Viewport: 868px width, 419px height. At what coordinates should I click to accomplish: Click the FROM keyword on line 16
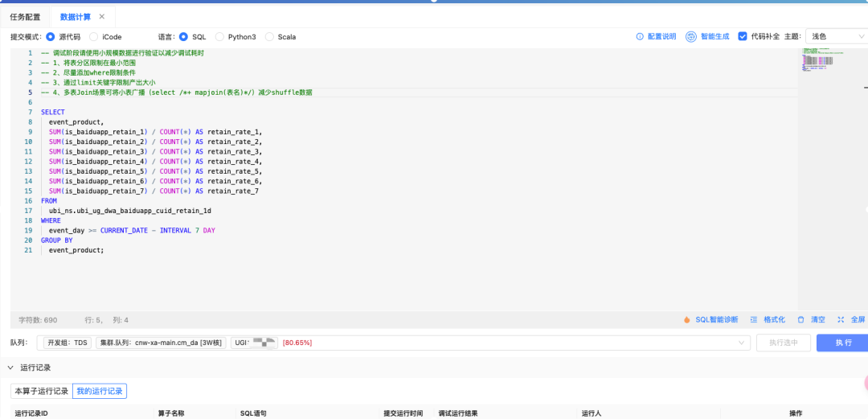click(49, 200)
